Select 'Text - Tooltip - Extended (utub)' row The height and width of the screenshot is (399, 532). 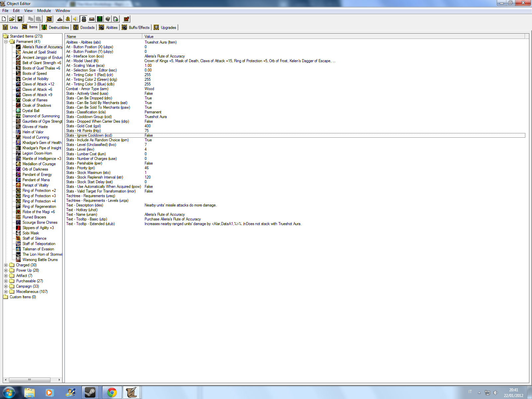click(295, 224)
